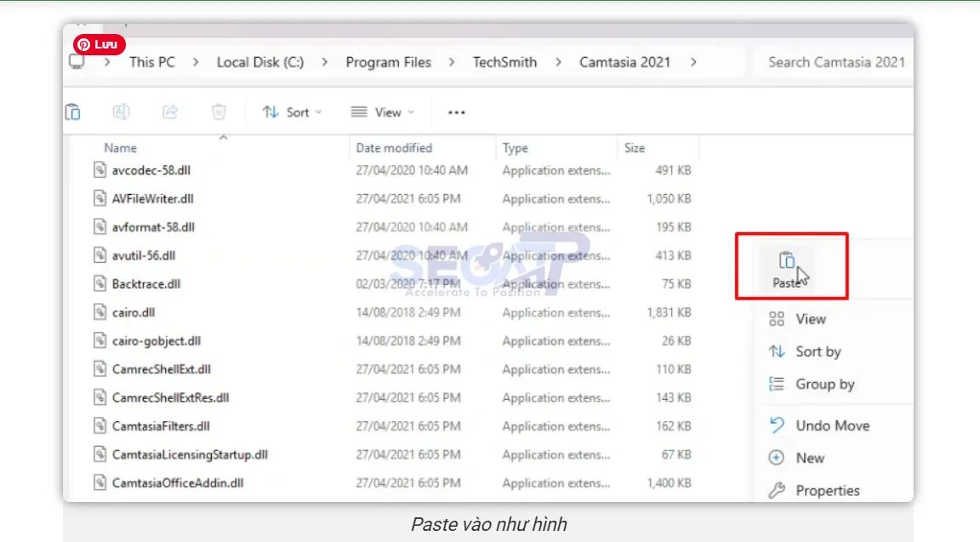The image size is (980, 542).
Task: Select the avcodec-58.dll file
Action: [151, 169]
